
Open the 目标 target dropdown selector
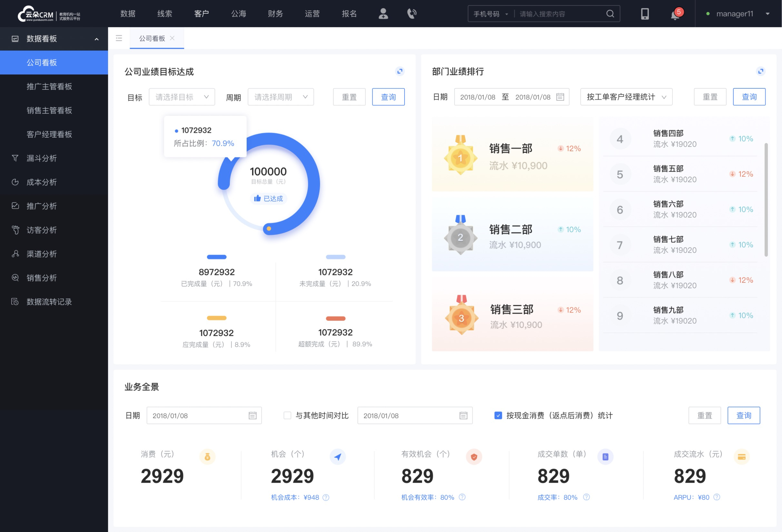[x=181, y=97]
